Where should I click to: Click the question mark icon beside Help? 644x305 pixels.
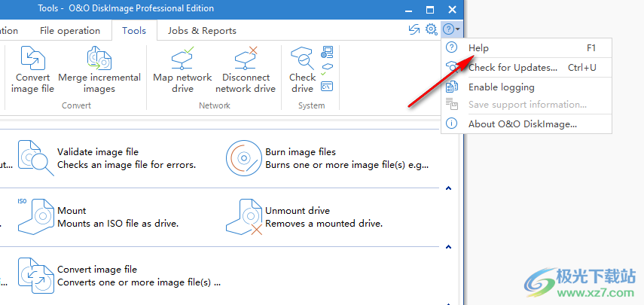(x=451, y=47)
